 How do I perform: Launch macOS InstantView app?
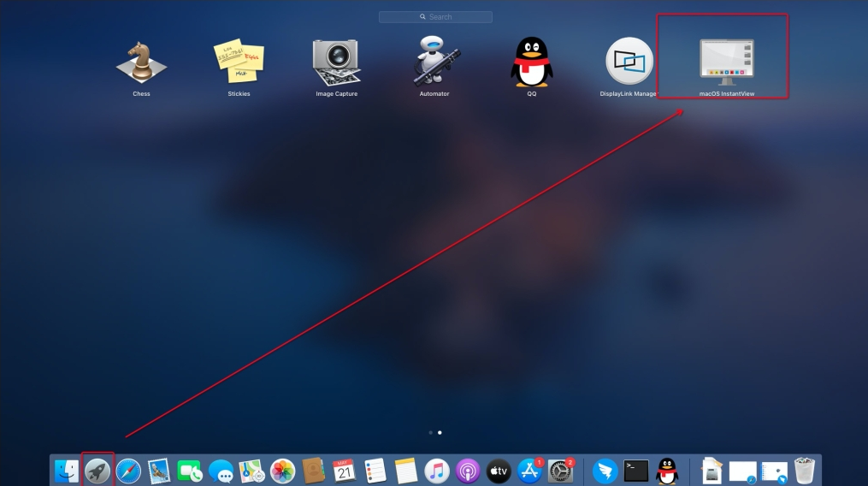727,62
